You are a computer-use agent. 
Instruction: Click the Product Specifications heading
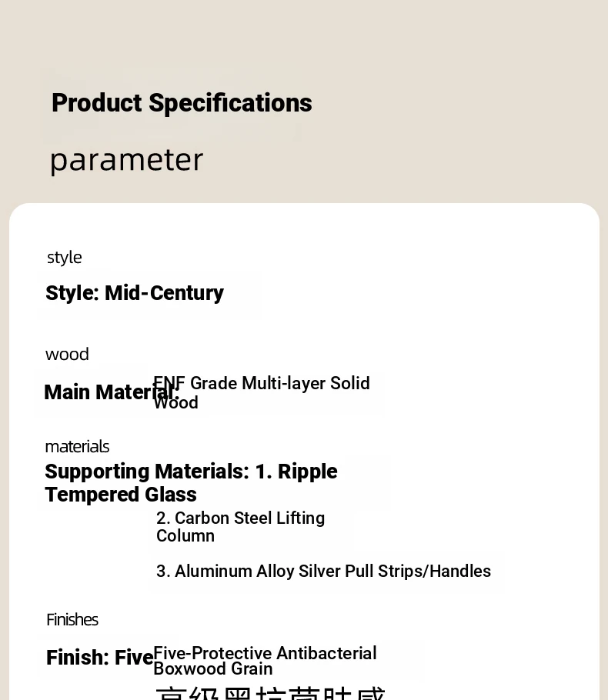point(182,103)
